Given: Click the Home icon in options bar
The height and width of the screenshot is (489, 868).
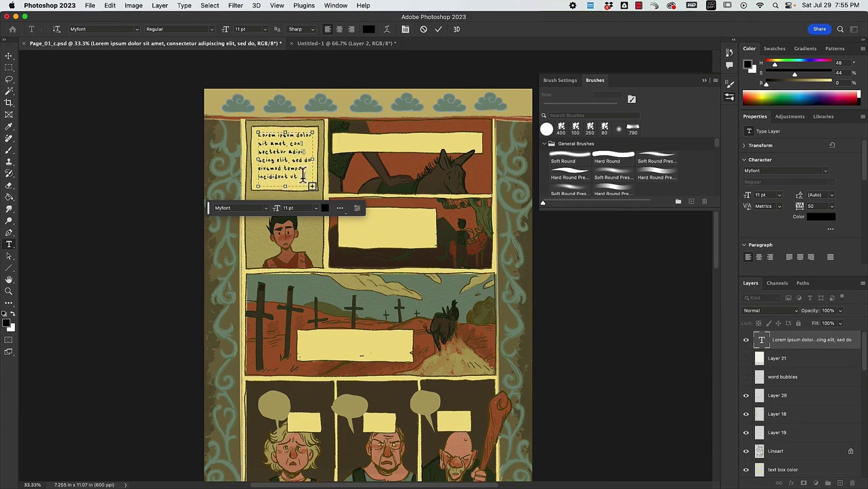Looking at the screenshot, I should coord(12,29).
